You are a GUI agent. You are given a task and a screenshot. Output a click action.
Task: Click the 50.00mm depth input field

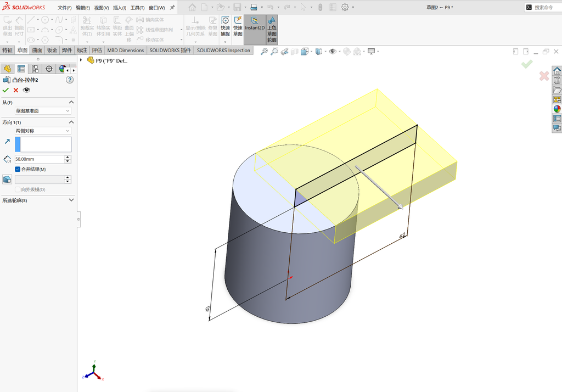click(40, 159)
